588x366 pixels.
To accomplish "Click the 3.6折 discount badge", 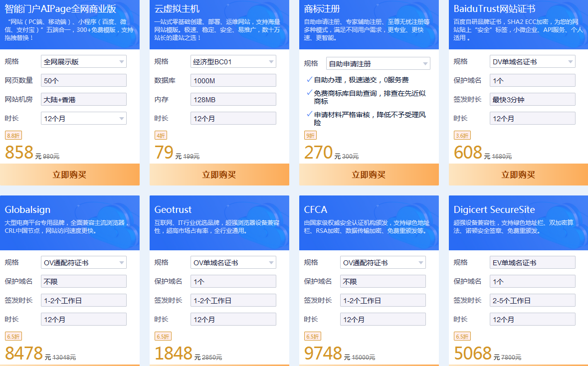I will (462, 135).
